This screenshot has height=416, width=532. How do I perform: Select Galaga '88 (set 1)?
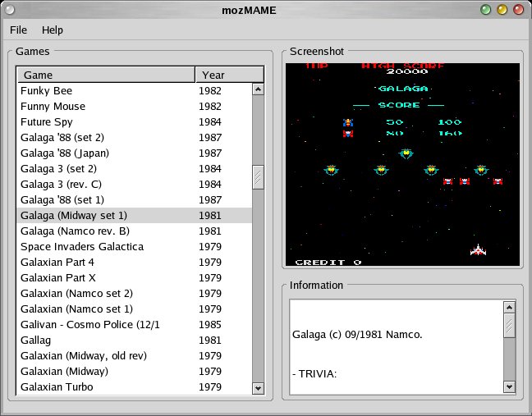[135, 199]
